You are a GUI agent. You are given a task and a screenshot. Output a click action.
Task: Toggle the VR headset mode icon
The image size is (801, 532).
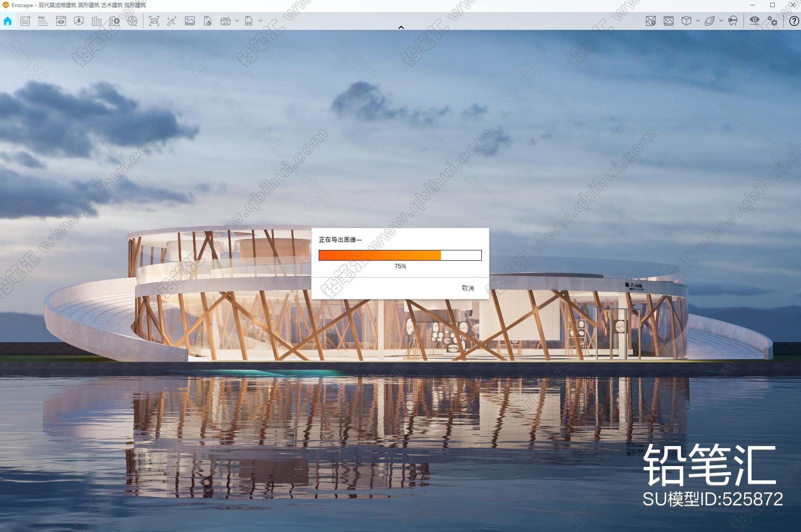coord(733,21)
